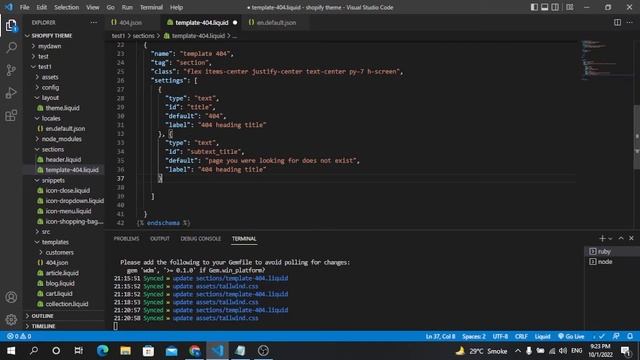
Task: Click the editor minimap
Action: tap(607, 59)
